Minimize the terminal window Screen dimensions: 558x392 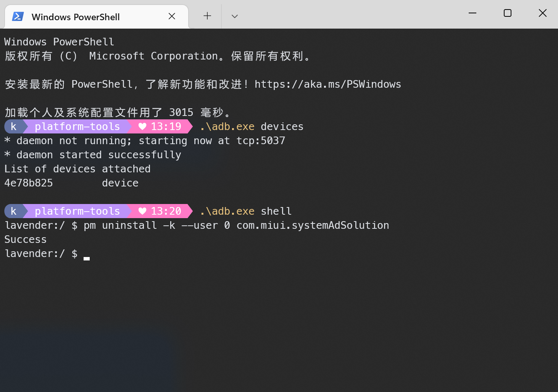(473, 13)
